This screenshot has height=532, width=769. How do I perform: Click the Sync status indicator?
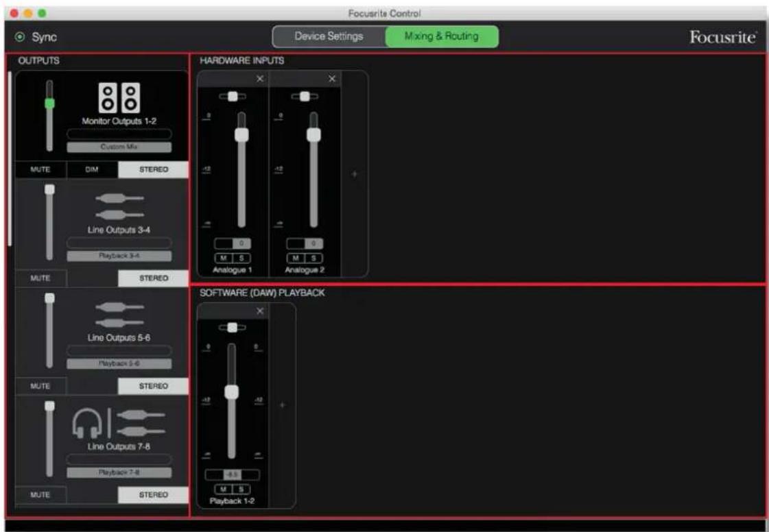click(20, 37)
